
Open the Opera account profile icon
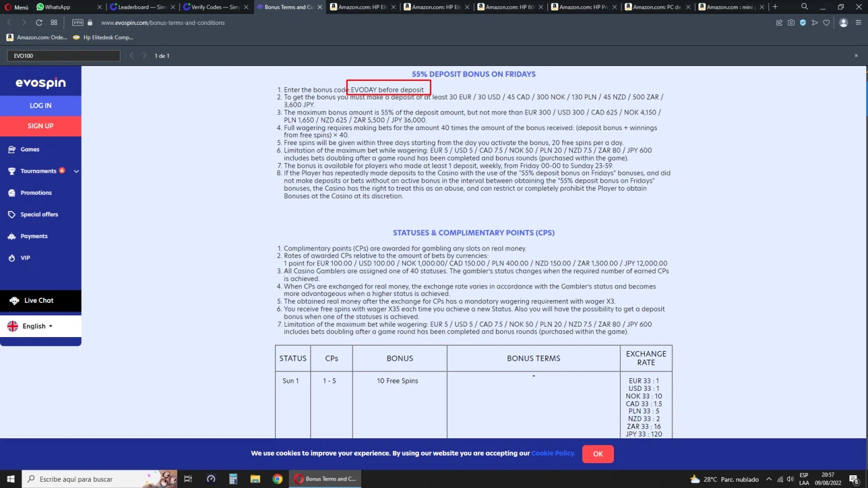point(844,23)
